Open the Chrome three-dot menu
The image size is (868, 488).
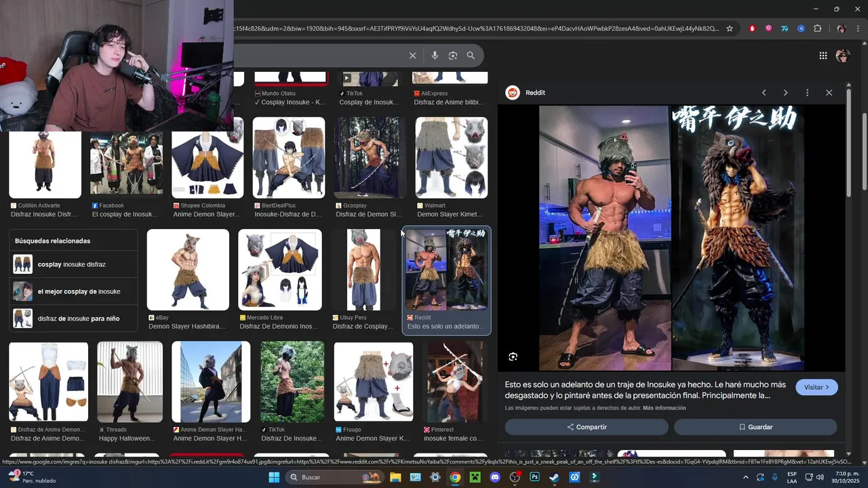(x=859, y=28)
